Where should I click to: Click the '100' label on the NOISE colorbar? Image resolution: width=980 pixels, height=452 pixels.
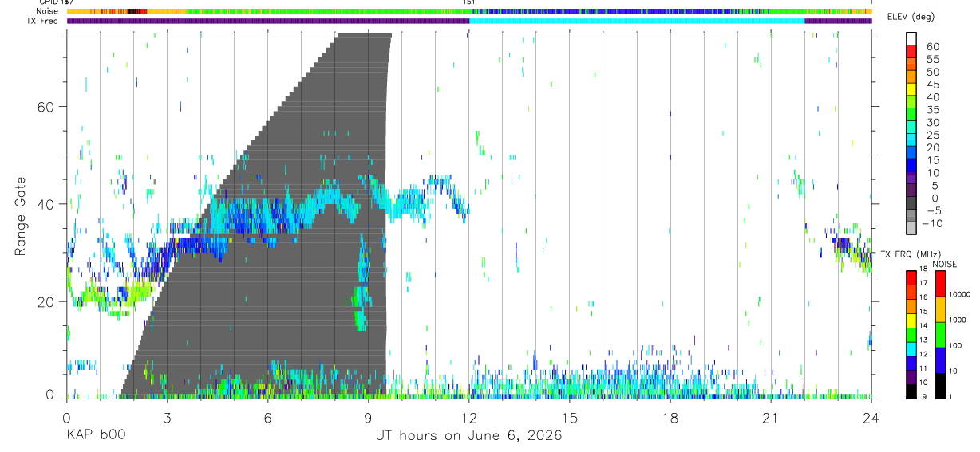pos(954,346)
